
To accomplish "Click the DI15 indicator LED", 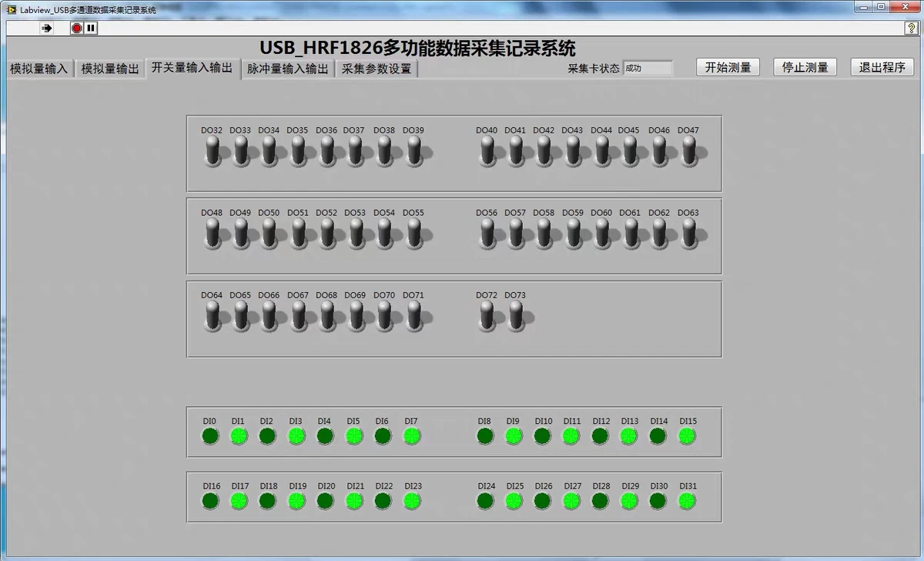I will pyautogui.click(x=687, y=436).
